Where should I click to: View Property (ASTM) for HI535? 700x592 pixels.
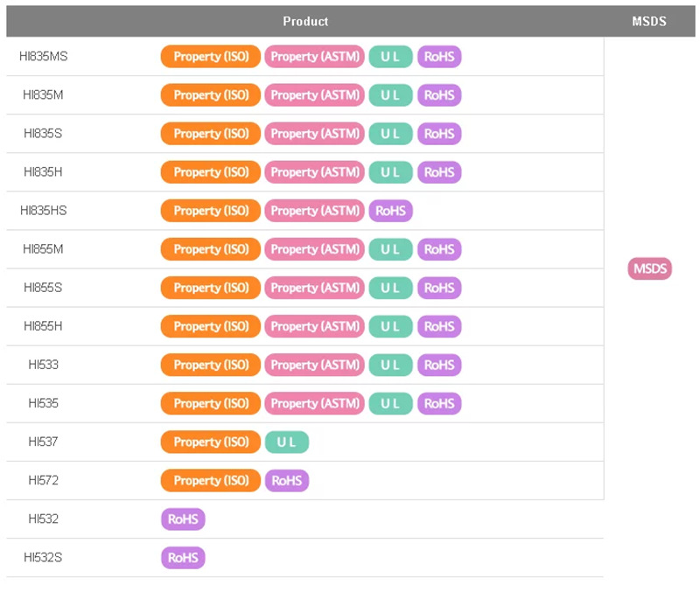314,403
